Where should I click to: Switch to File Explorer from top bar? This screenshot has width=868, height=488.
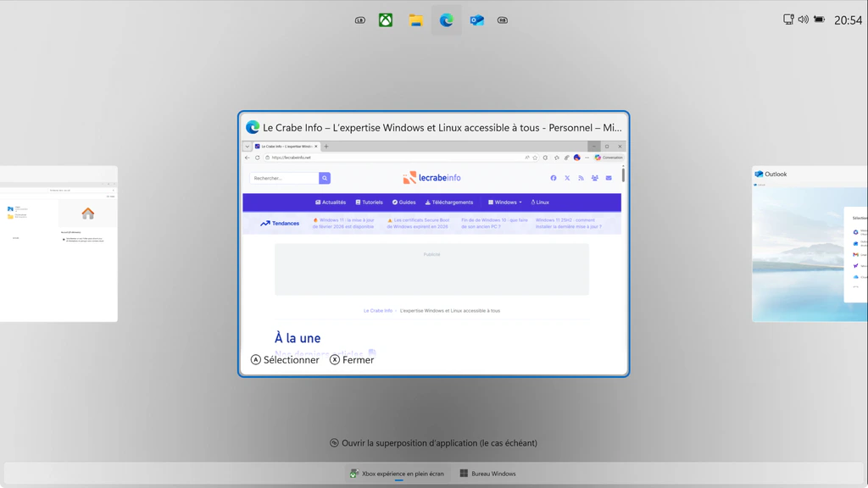click(x=415, y=20)
